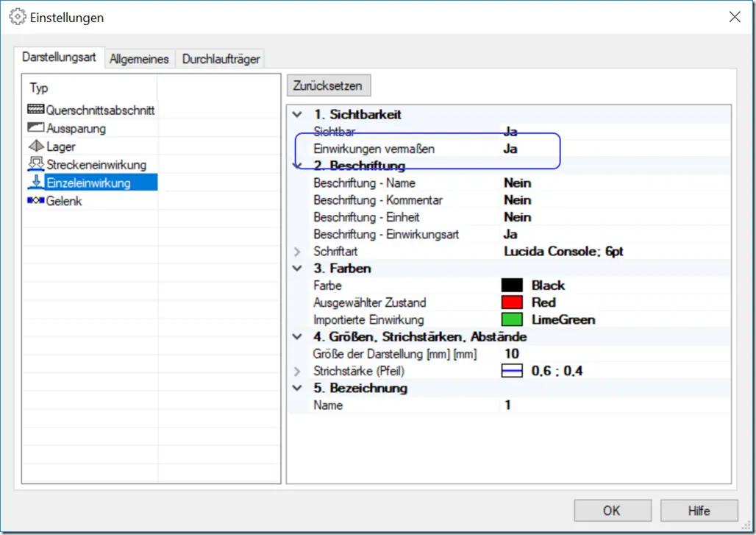This screenshot has height=535, width=756.
Task: Toggle Beschriftung - Kommentar value Nein
Action: pos(517,199)
